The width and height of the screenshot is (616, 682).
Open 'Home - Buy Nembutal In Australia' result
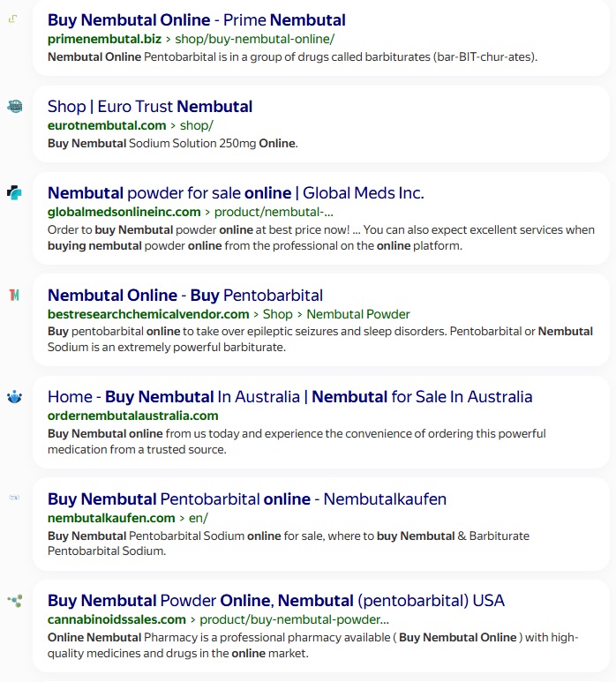click(x=290, y=397)
